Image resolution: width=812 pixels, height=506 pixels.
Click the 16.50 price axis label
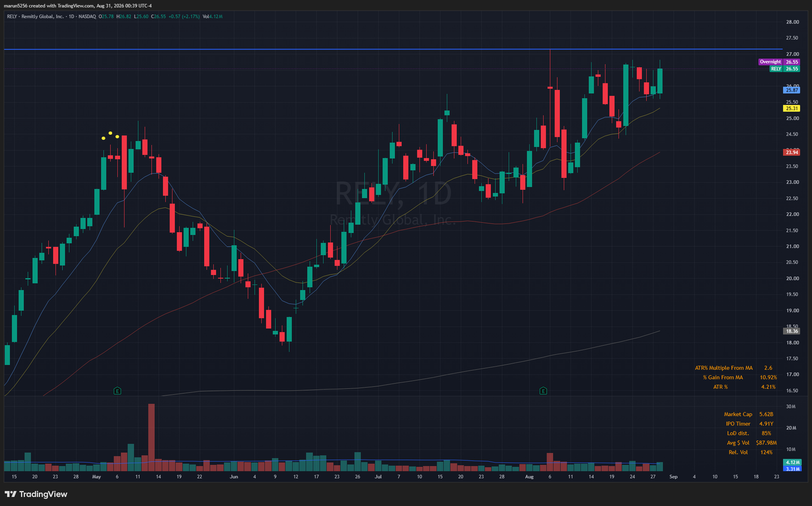[793, 391]
